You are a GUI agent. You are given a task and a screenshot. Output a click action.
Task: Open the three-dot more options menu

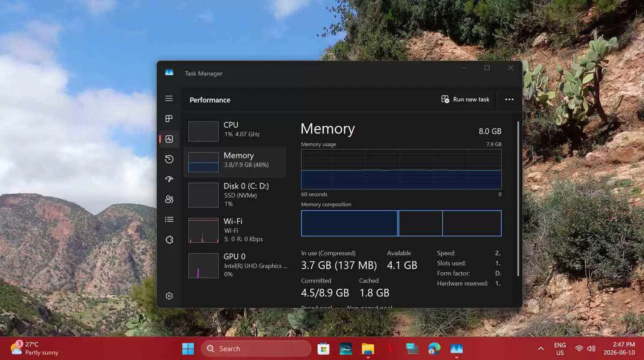tap(509, 99)
